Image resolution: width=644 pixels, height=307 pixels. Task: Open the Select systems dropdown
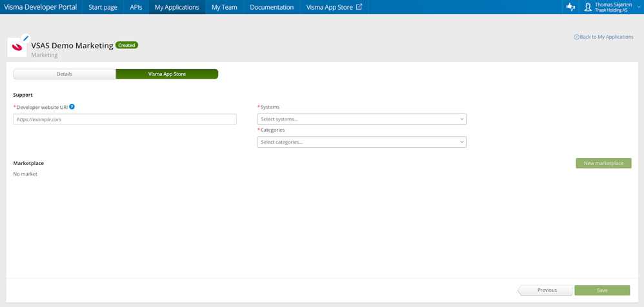coord(362,119)
